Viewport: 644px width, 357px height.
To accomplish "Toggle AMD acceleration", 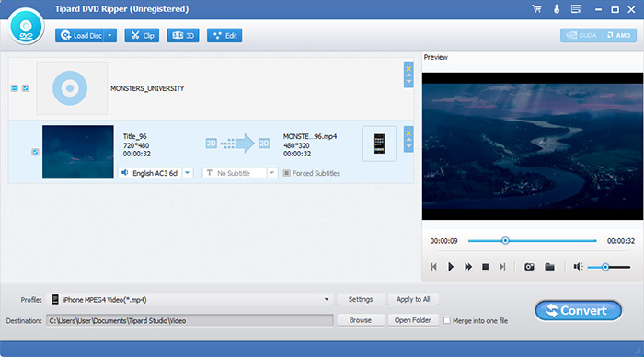I will (618, 35).
